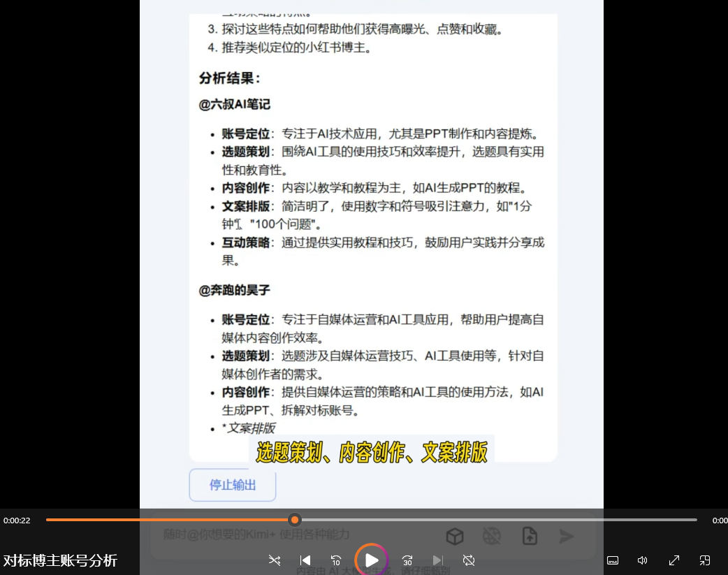
Task: Click the @奔跑的昊子 heading
Action: (x=235, y=290)
